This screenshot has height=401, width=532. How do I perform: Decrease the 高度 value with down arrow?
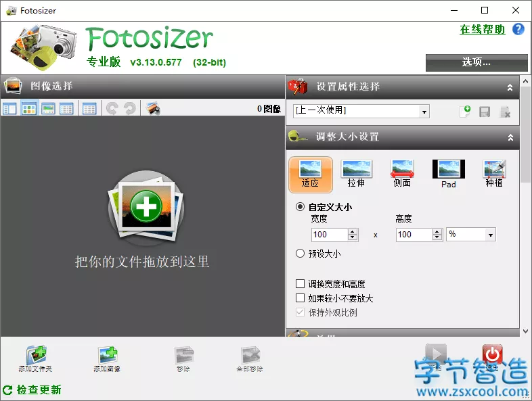437,237
